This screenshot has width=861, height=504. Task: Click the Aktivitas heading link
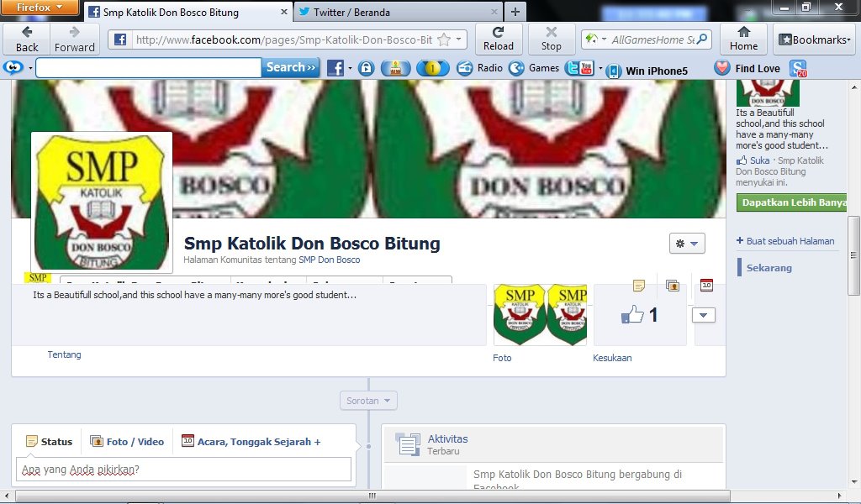tap(447, 438)
